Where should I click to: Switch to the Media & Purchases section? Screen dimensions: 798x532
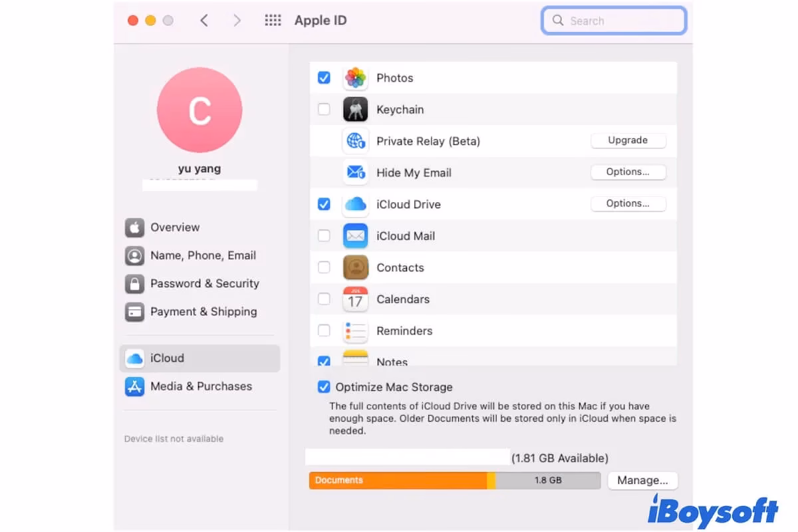(x=201, y=386)
